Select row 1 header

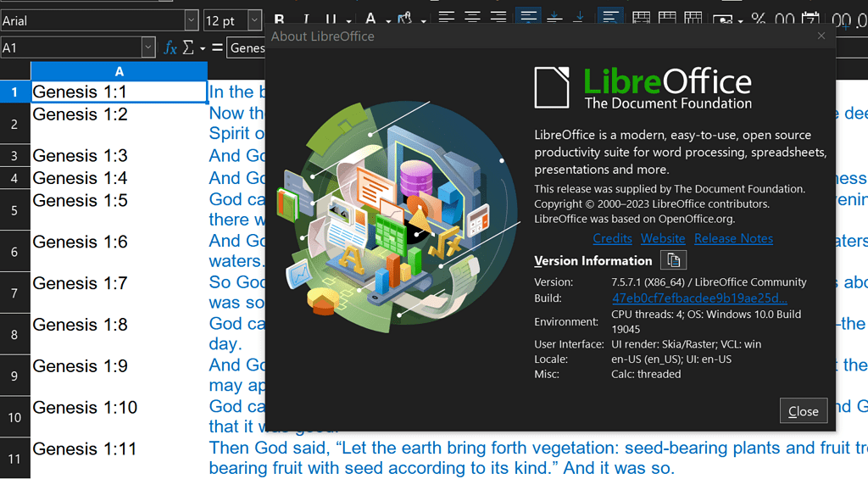[15, 92]
